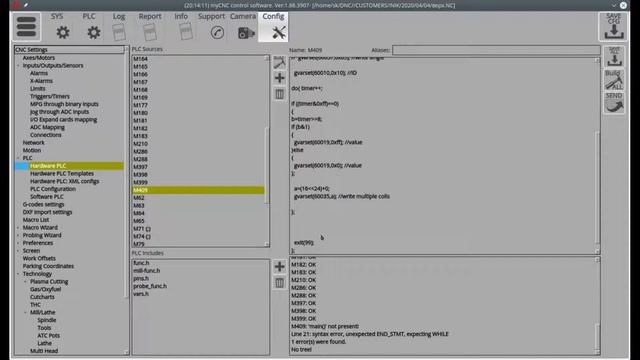Build the selected PLC source with the Build hammer

[x=280, y=62]
